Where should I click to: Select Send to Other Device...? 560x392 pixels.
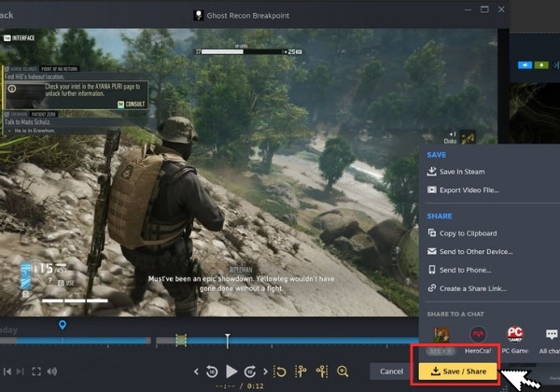point(470,252)
